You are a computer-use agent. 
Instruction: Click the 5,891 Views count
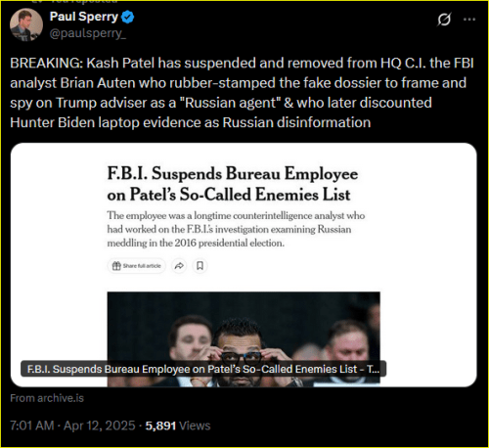(x=178, y=426)
